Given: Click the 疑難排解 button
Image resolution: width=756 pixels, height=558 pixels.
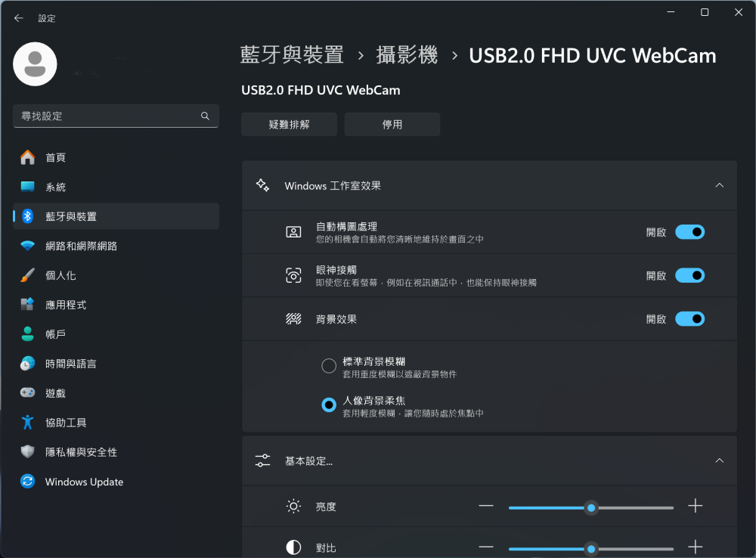Looking at the screenshot, I should [x=289, y=125].
